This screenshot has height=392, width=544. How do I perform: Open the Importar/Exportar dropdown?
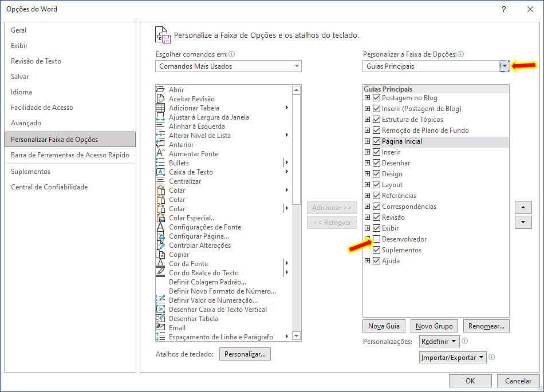point(452,357)
